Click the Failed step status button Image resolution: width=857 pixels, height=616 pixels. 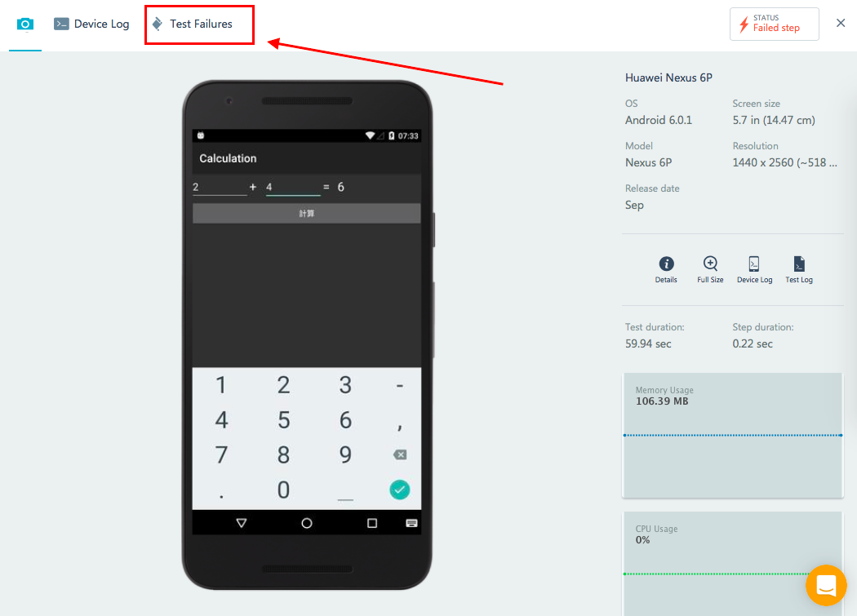[x=774, y=24]
